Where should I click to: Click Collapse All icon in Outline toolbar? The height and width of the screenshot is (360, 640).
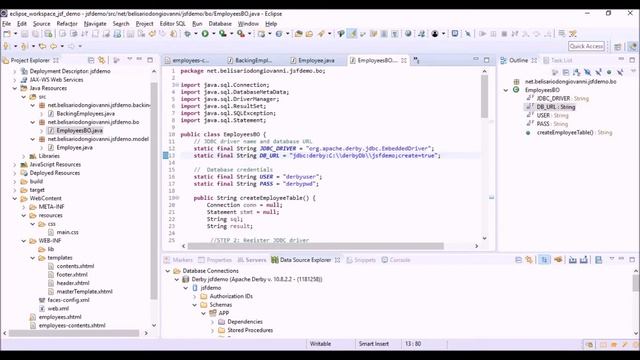tap(566, 72)
